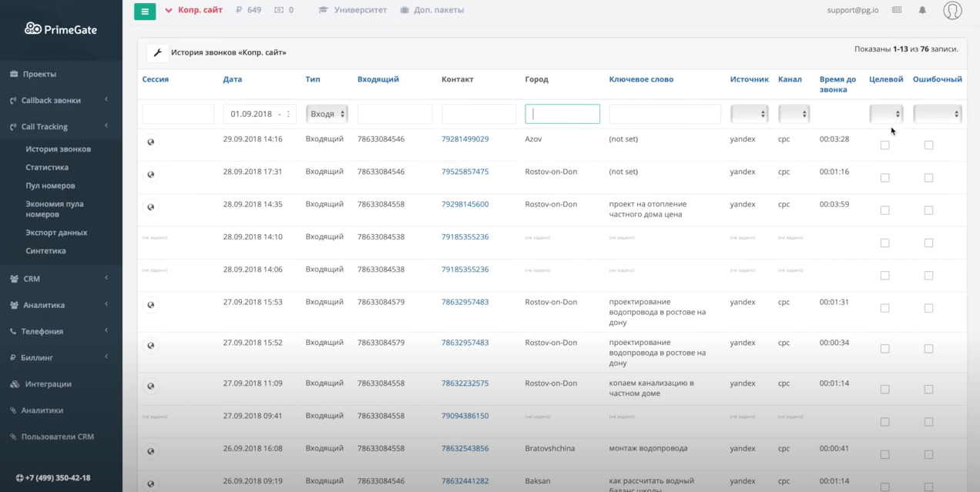Screen dimensions: 980x492
Task: Sort table by Ключевое слово column header
Action: [x=641, y=79]
